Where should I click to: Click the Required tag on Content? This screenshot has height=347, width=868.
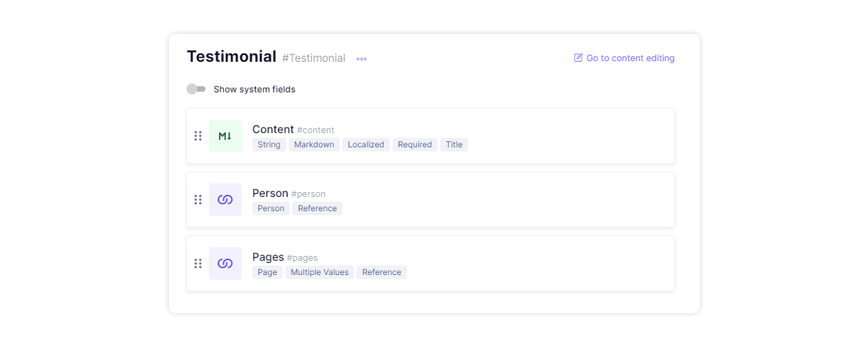click(415, 145)
